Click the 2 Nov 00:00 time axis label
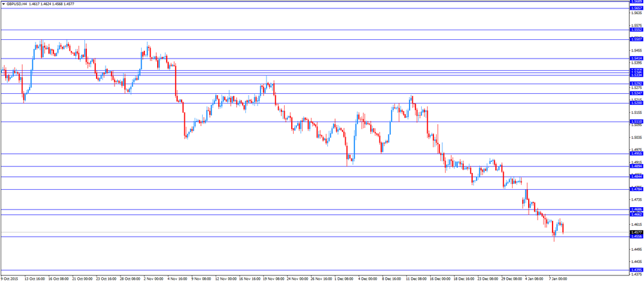The height and width of the screenshot is (283, 644). pos(154,278)
